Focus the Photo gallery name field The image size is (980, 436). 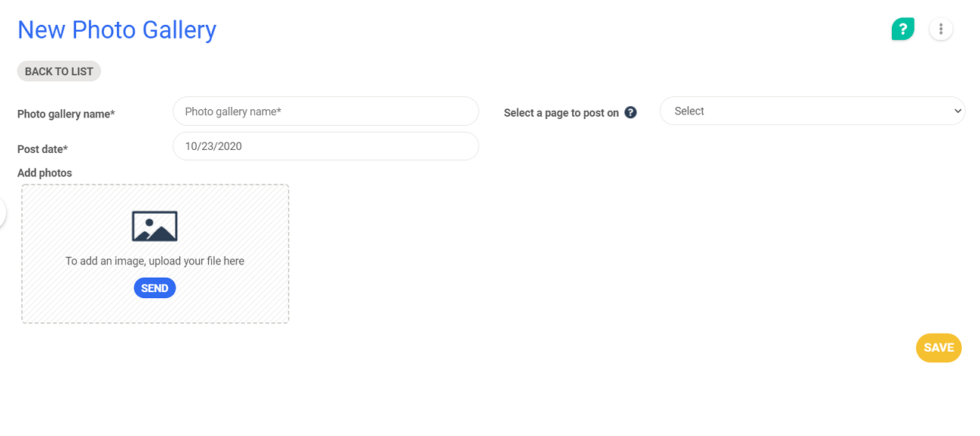coord(326,111)
